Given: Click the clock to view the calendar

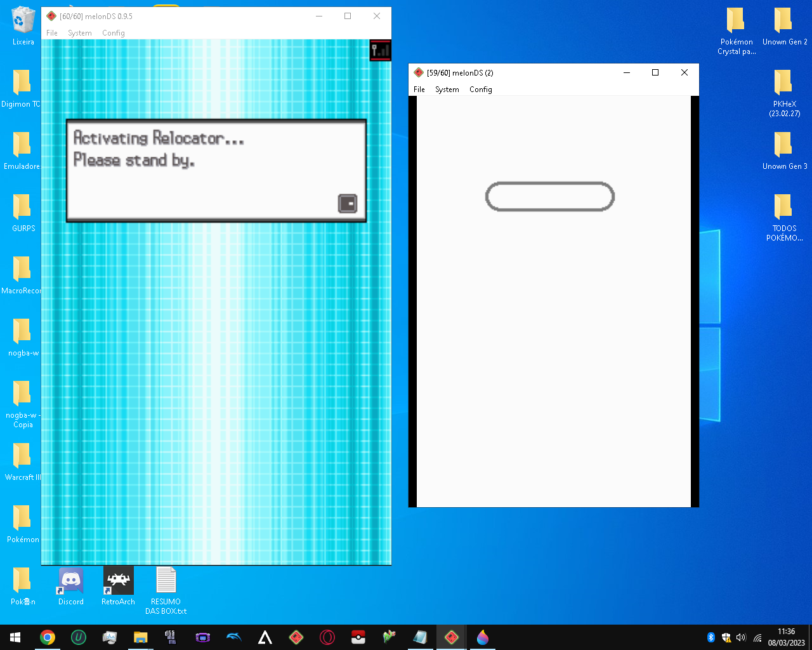Looking at the screenshot, I should coord(785,637).
